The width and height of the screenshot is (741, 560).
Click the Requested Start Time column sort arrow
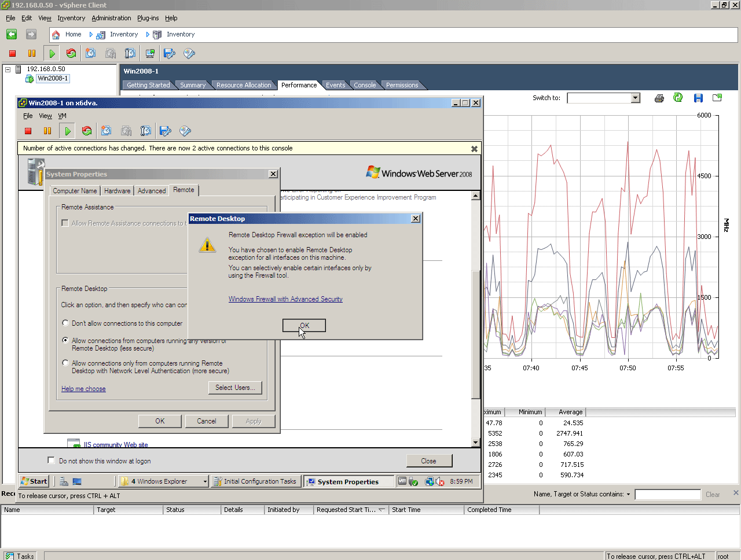[x=381, y=510]
